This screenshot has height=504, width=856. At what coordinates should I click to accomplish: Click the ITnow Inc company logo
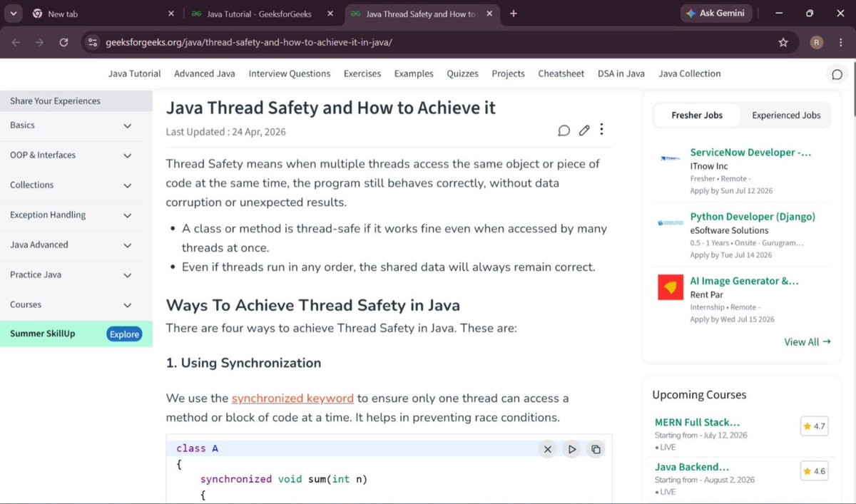click(x=671, y=158)
